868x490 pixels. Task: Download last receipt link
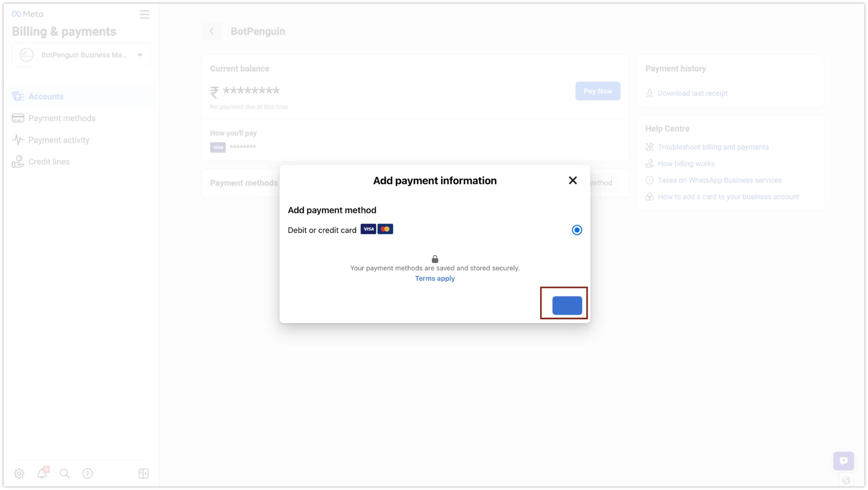point(693,93)
